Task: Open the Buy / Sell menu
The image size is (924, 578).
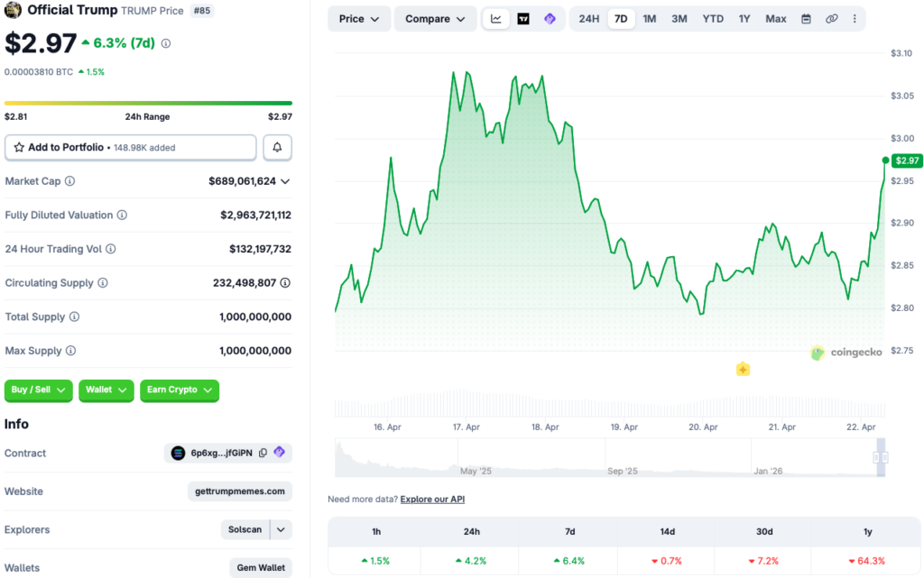Action: pyautogui.click(x=40, y=390)
